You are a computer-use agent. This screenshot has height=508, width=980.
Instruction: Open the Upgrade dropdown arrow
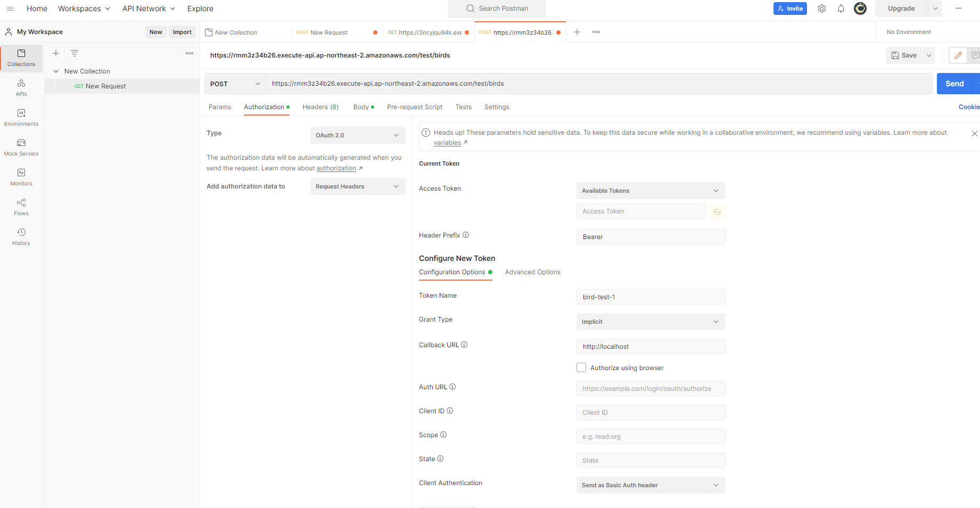coord(935,9)
